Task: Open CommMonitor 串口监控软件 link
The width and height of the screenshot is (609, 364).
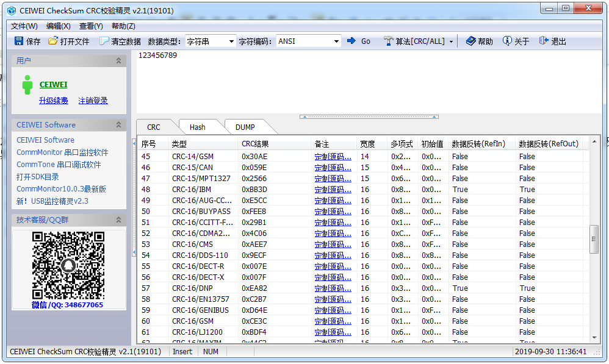Action: pos(62,152)
